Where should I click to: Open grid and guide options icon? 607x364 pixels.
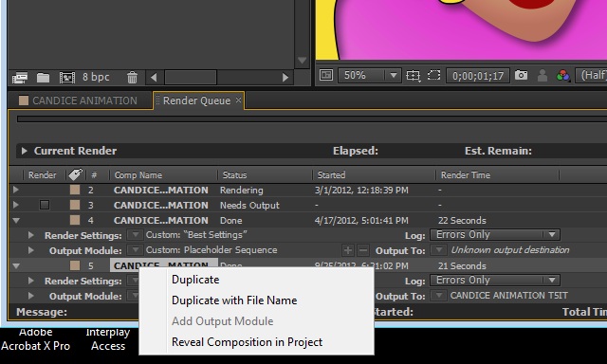(x=414, y=76)
